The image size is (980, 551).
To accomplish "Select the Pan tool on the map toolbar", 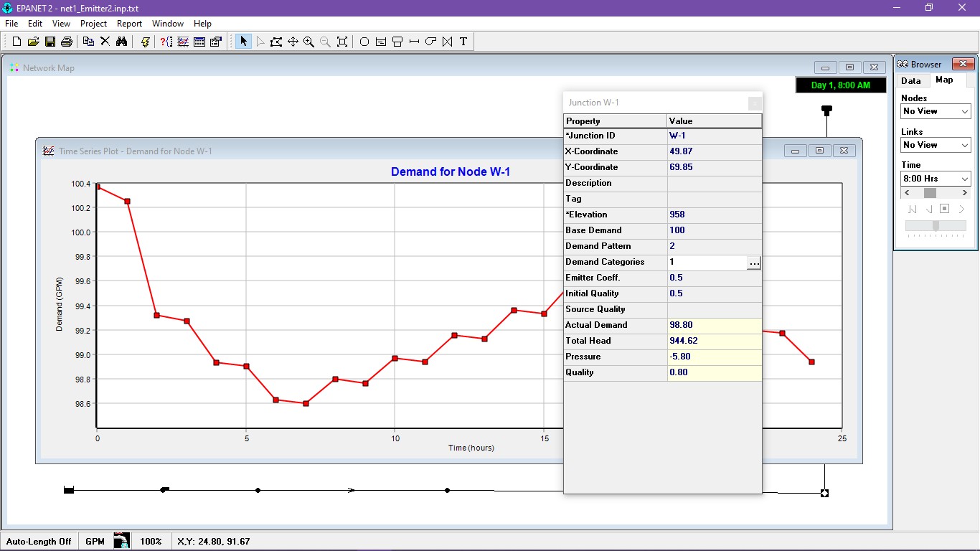I will [292, 41].
